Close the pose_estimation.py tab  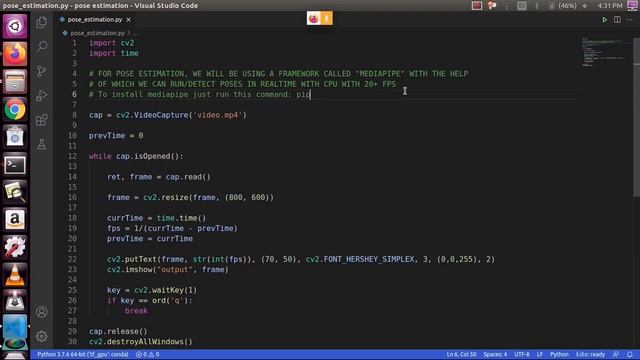[129, 20]
